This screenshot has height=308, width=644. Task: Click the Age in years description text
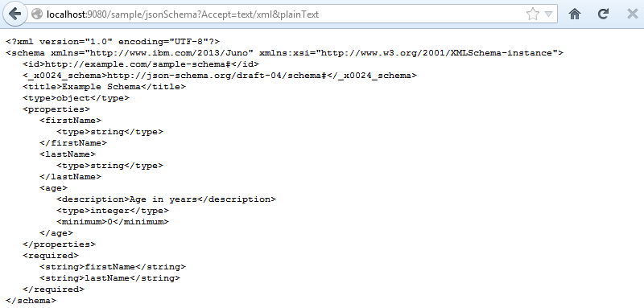click(163, 199)
